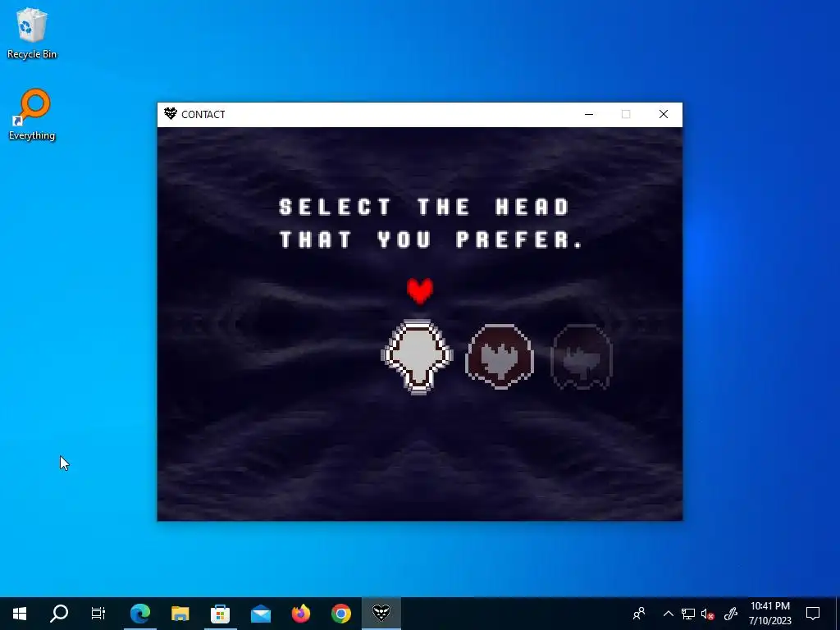Open the pen workspace tray icon
840x630 pixels.
pos(731,614)
